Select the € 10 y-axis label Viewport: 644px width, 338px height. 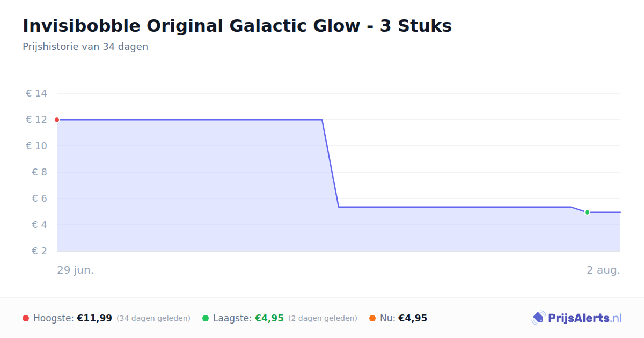(36, 146)
